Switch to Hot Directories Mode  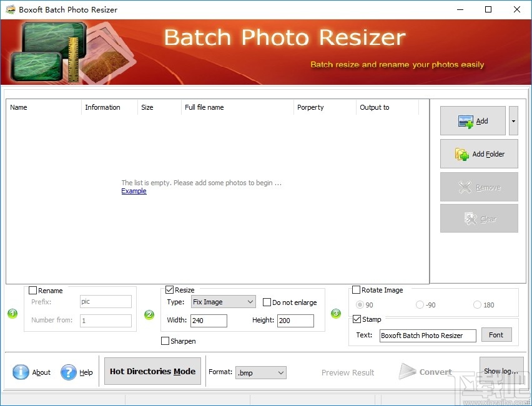pos(152,371)
